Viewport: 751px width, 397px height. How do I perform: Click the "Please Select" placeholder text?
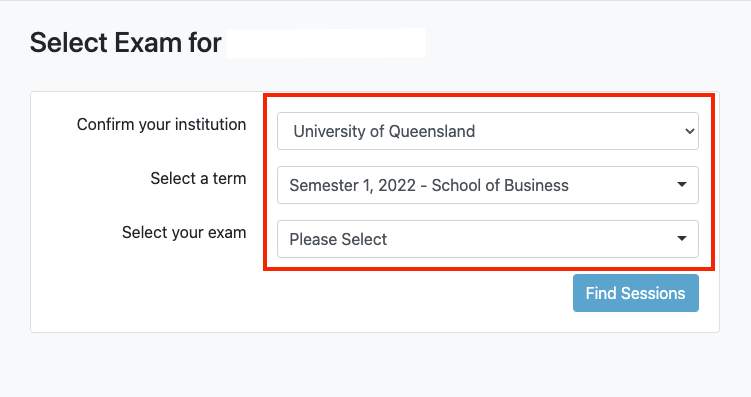pos(338,239)
